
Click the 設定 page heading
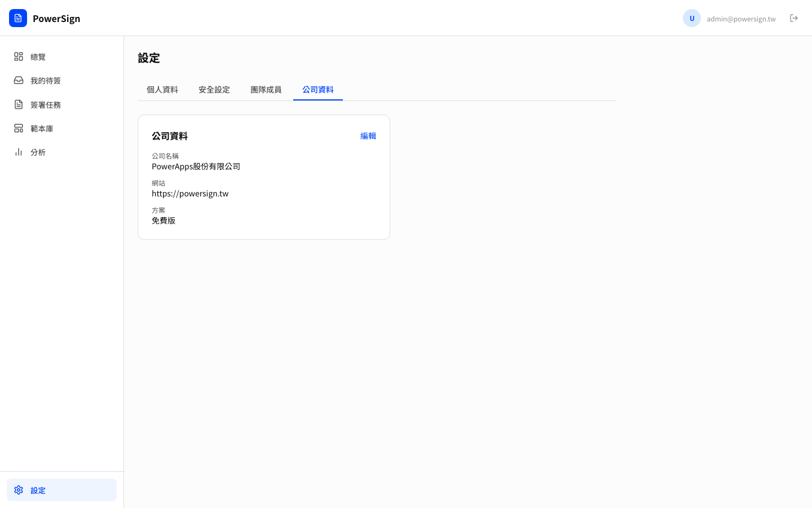(149, 58)
